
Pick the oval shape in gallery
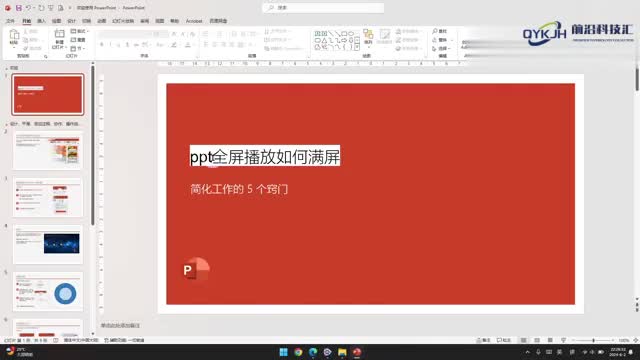tap(351, 33)
